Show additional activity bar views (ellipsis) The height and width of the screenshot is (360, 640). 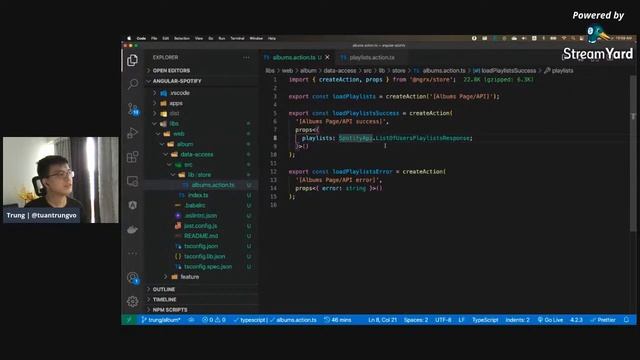pyautogui.click(x=132, y=253)
